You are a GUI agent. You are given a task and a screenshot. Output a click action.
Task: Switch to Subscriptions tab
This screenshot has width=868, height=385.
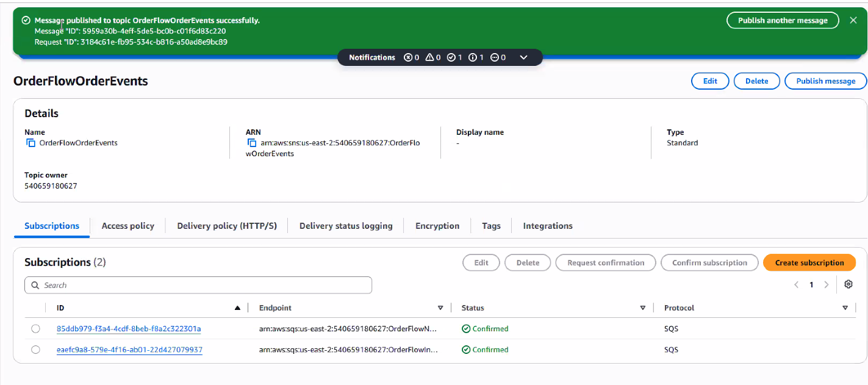52,226
